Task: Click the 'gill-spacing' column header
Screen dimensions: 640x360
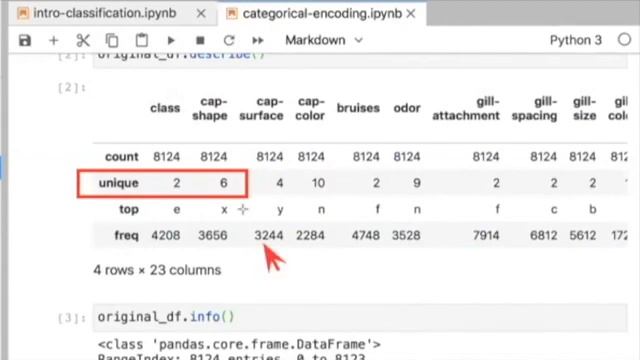Action: pos(534,109)
